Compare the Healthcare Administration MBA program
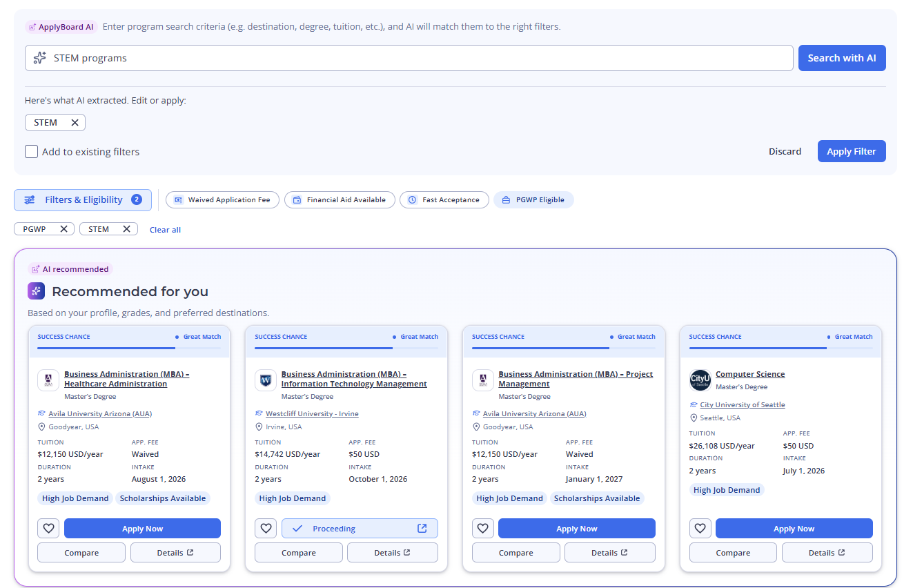The height and width of the screenshot is (588, 913). (81, 553)
